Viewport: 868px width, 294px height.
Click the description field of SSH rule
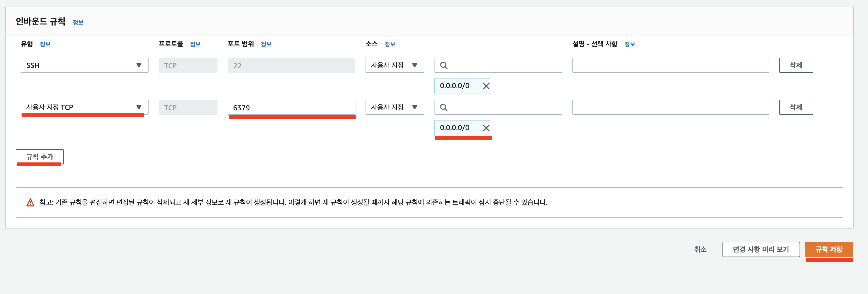click(x=670, y=66)
